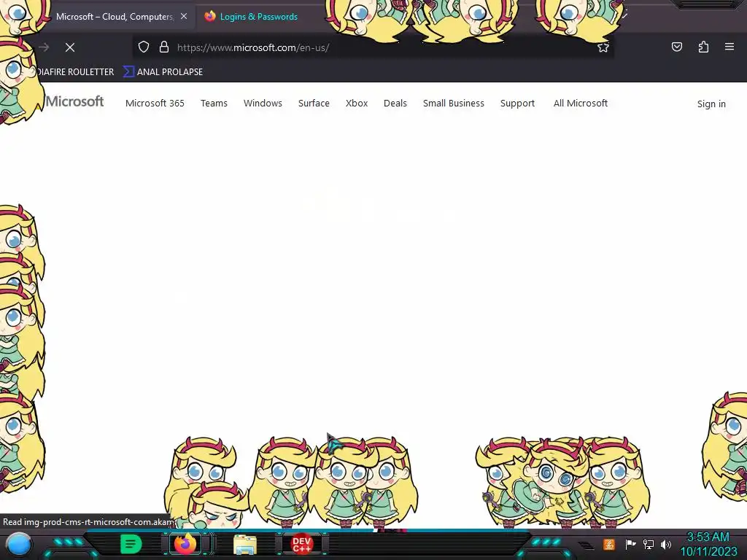Go to the Xbox nav link
The height and width of the screenshot is (560, 747).
(x=357, y=104)
